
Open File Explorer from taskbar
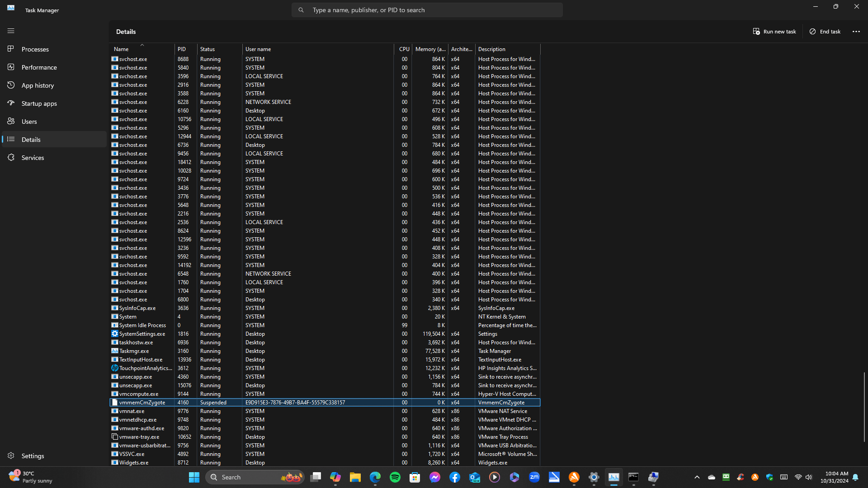click(355, 477)
